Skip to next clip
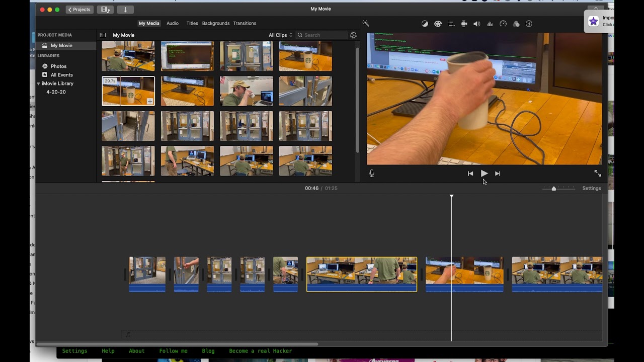The image size is (644, 362). [498, 173]
